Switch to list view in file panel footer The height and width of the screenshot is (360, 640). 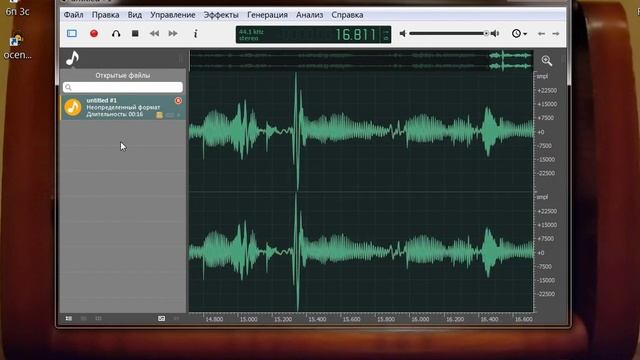click(x=69, y=318)
